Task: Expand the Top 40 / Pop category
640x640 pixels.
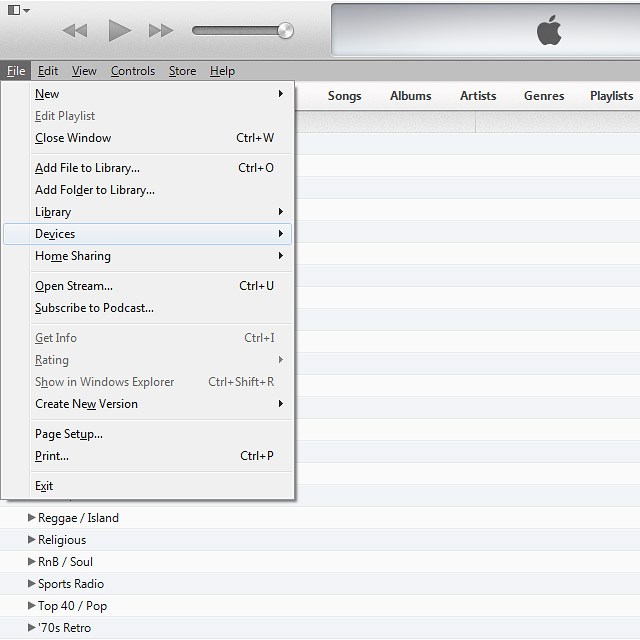Action: (x=32, y=606)
